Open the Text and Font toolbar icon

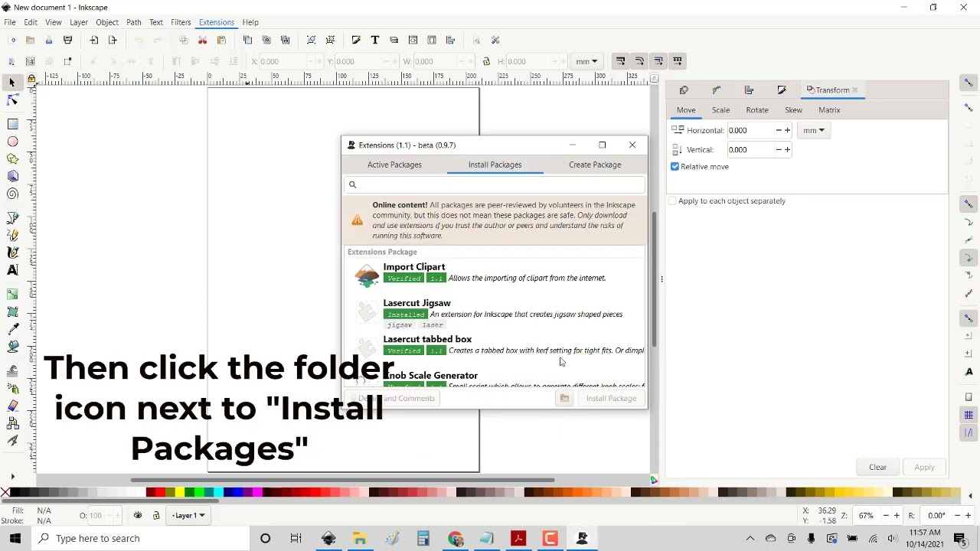click(x=375, y=40)
